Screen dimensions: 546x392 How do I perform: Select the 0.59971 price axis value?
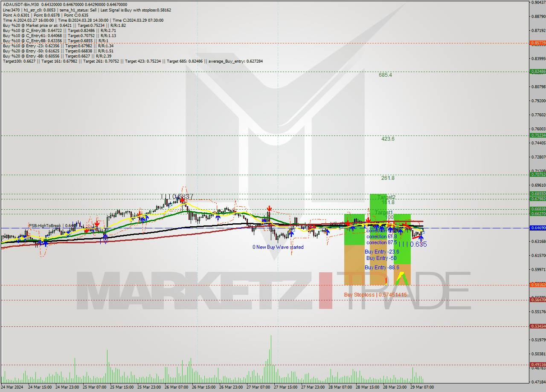click(x=538, y=270)
